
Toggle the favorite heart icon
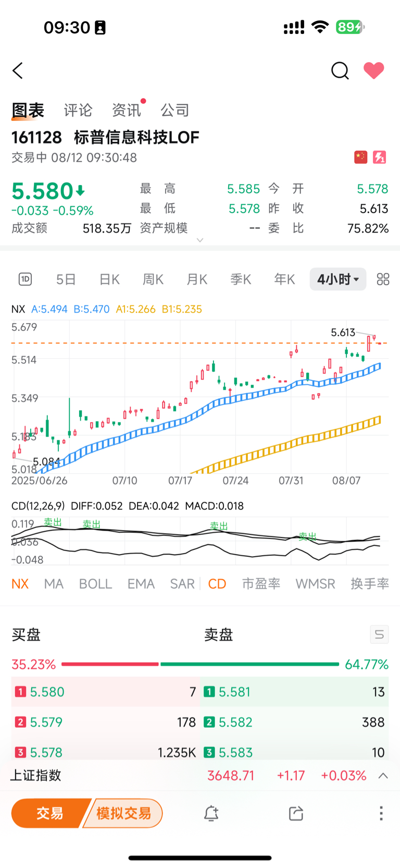tap(373, 70)
